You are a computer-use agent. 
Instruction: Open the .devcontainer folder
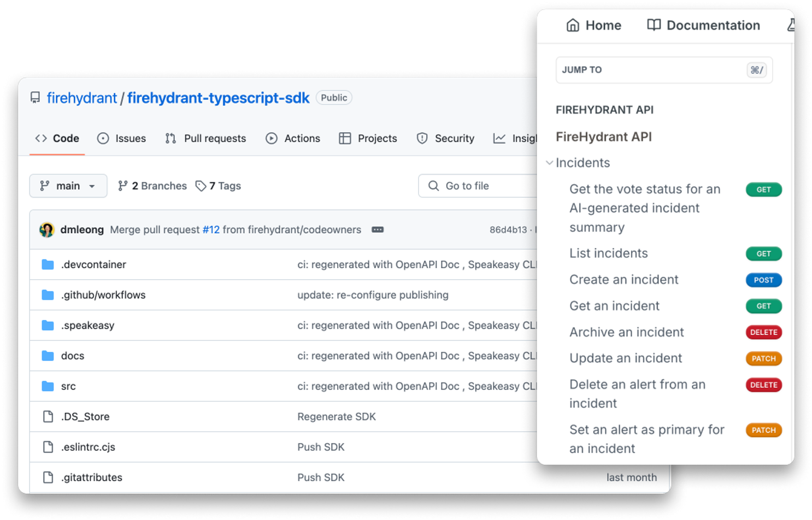click(x=93, y=264)
